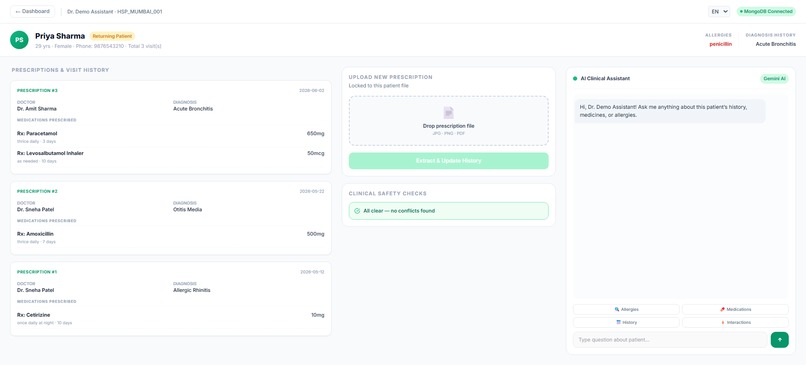Click the document icon in drop zone
This screenshot has height=365, width=806.
449,113
